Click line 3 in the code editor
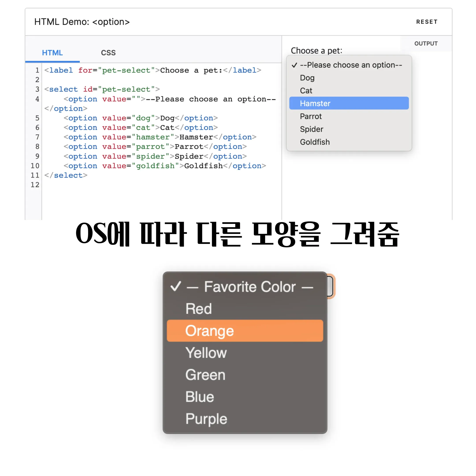Screen dimensions: 476x476 102,89
